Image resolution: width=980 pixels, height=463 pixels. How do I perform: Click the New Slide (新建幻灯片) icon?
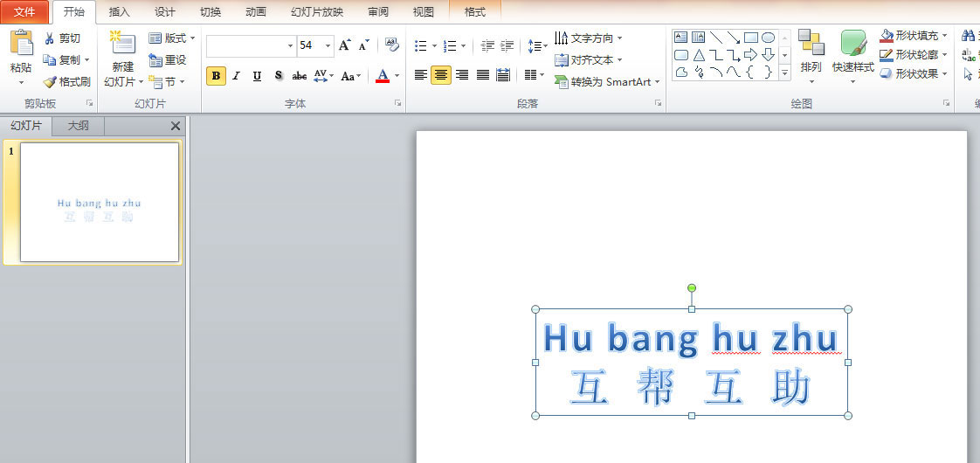[122, 44]
